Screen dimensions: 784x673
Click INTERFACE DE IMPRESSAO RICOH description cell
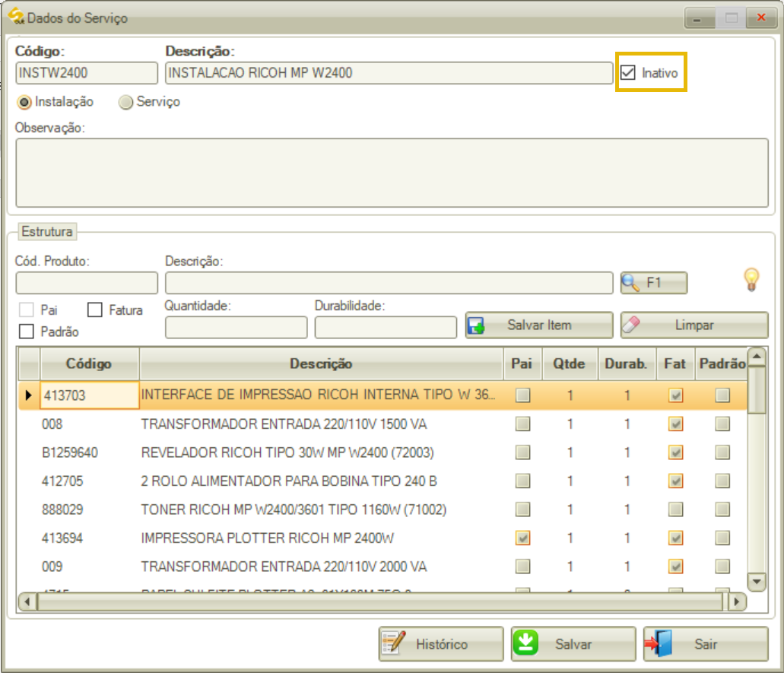tap(321, 395)
